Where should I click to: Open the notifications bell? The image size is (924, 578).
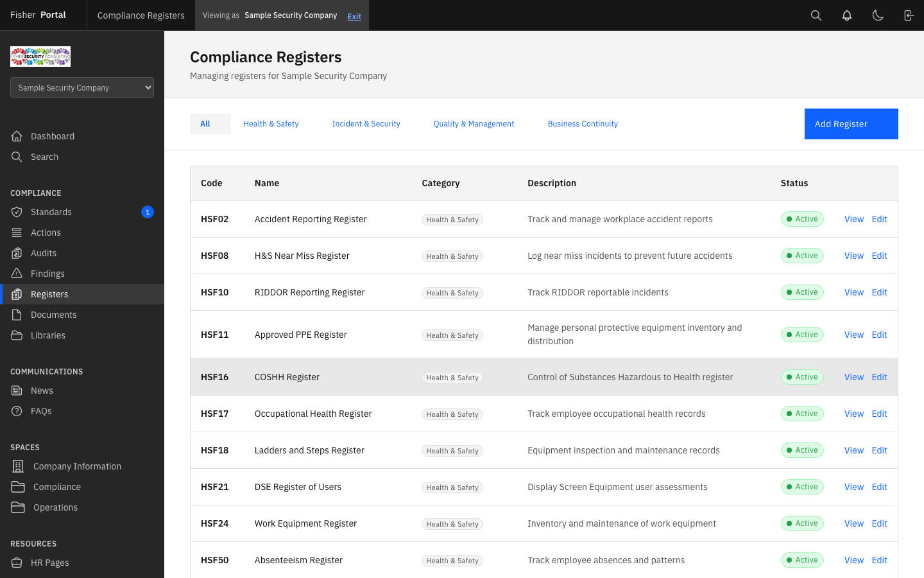(x=847, y=15)
